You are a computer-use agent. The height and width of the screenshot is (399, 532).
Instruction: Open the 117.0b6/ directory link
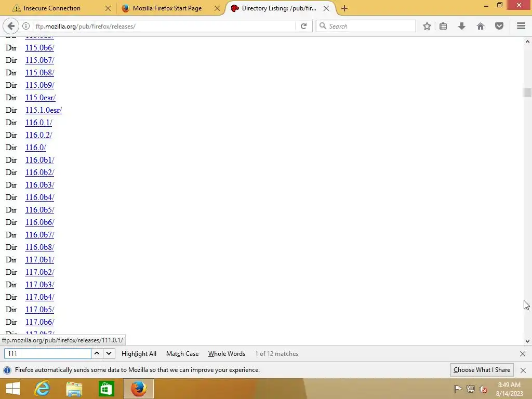pyautogui.click(x=39, y=322)
